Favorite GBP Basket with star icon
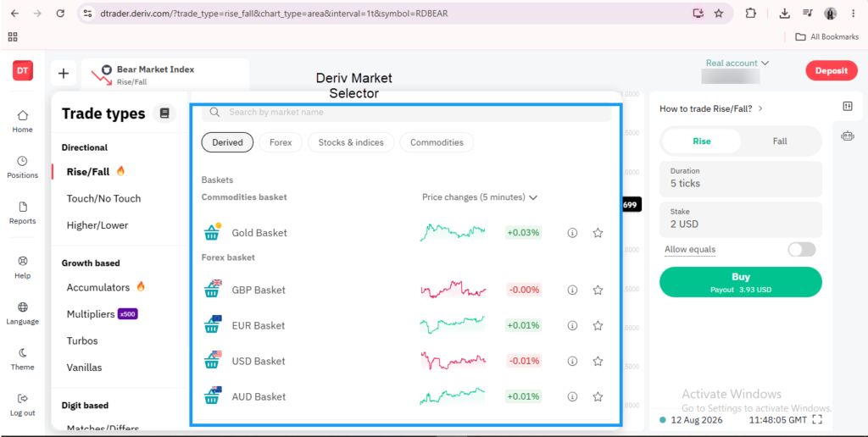868x437 pixels. click(598, 290)
